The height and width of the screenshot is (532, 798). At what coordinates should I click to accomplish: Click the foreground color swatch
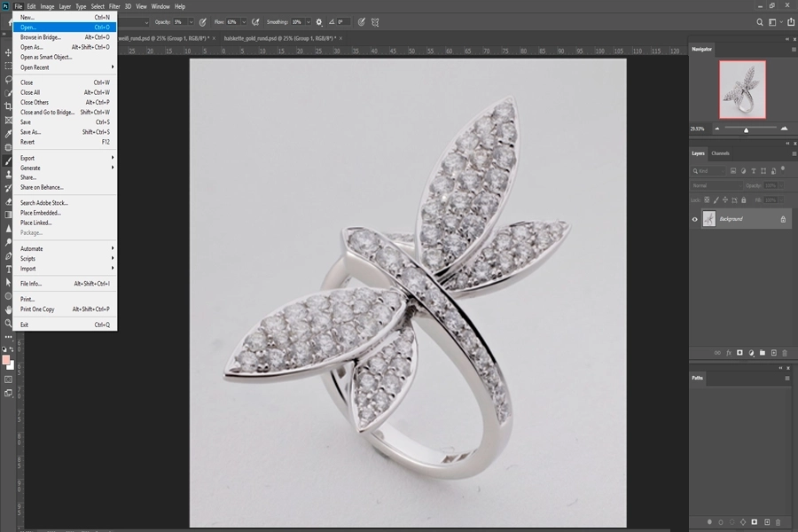6,360
